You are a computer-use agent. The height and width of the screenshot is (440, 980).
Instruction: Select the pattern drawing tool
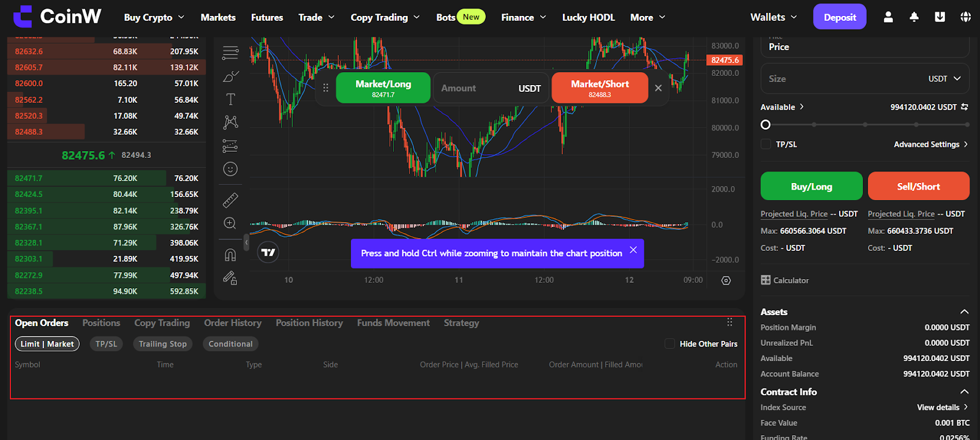click(x=230, y=122)
